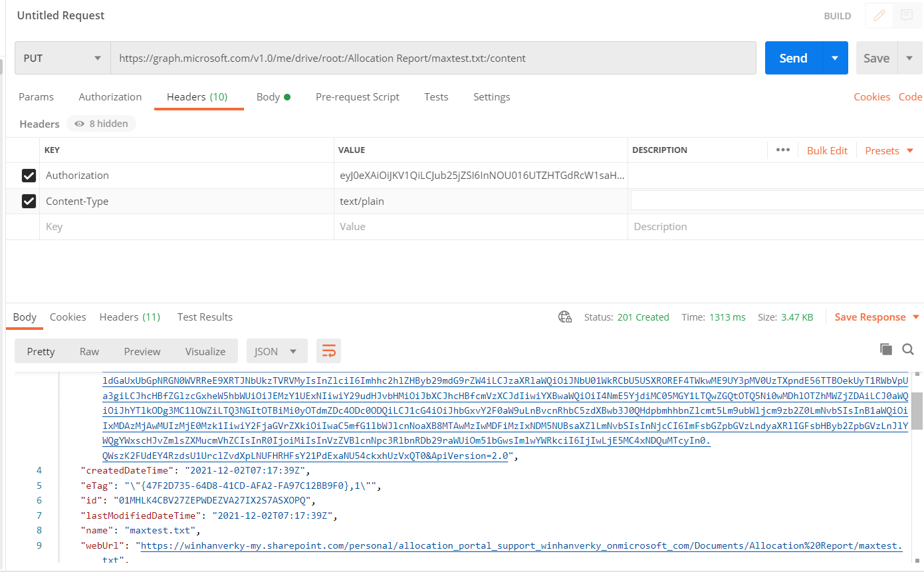
Task: Click the text/plain value cell
Action: [481, 201]
